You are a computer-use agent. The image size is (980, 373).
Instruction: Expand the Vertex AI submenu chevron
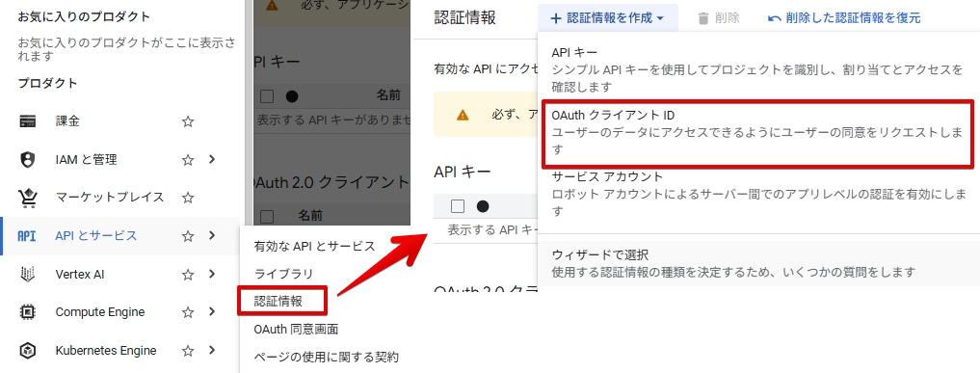click(212, 274)
